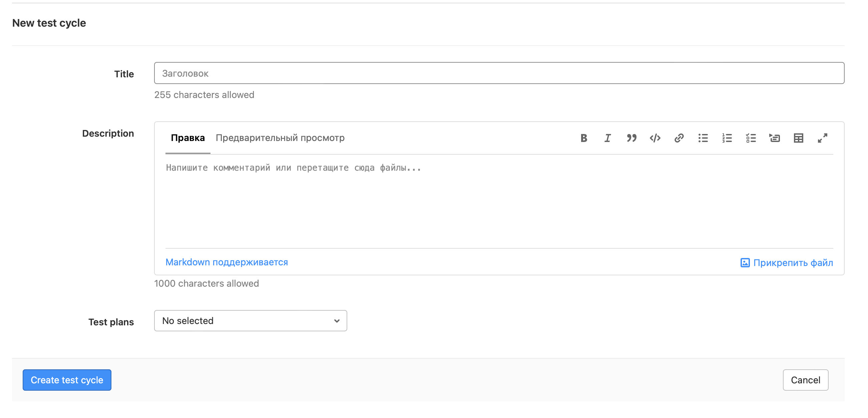Open the Test plans dropdown
This screenshot has width=868, height=418.
point(250,321)
